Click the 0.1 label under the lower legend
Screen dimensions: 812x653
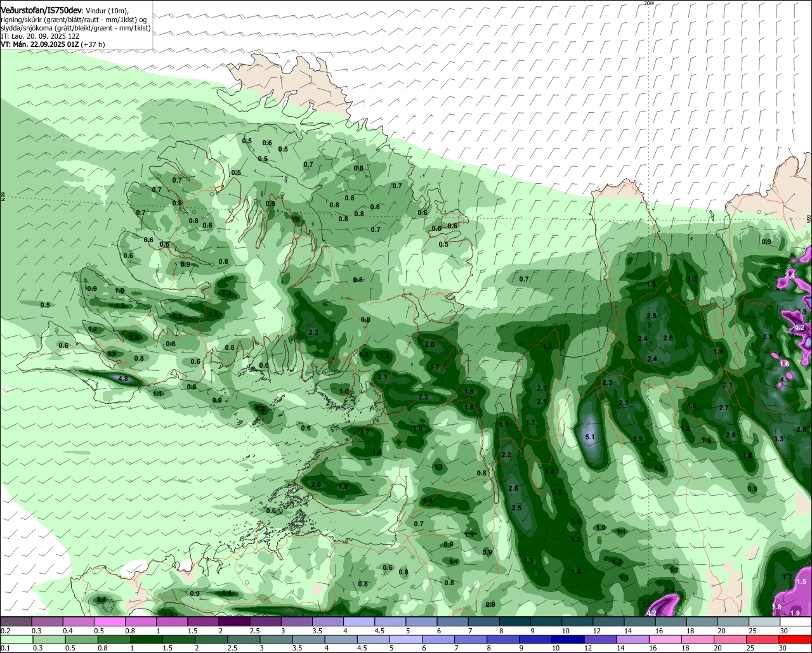point(5,649)
